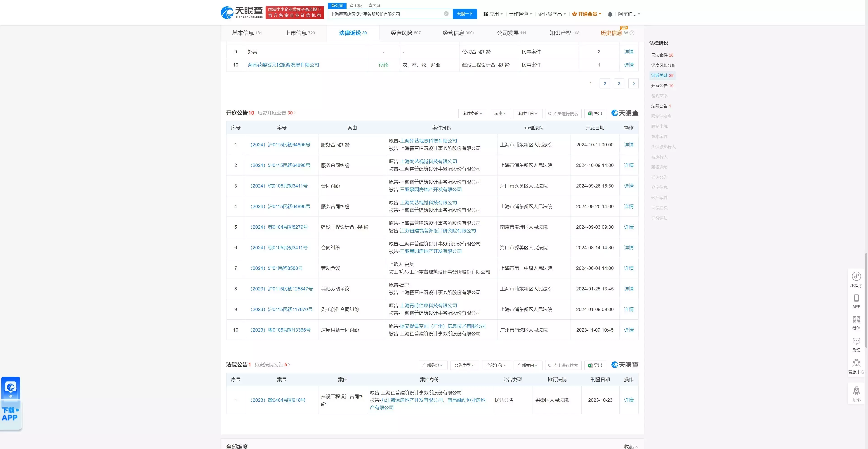
Task: Open notifications bell icon
Action: pyautogui.click(x=610, y=14)
